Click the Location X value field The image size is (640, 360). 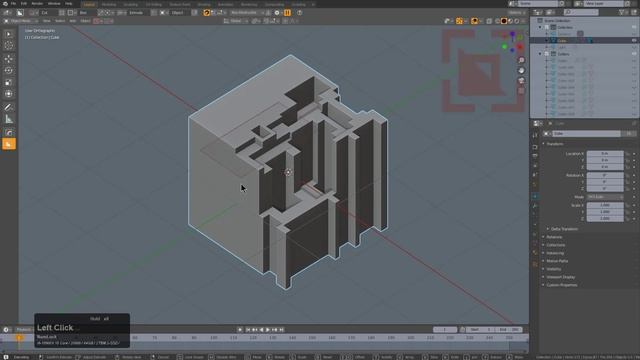(605, 153)
